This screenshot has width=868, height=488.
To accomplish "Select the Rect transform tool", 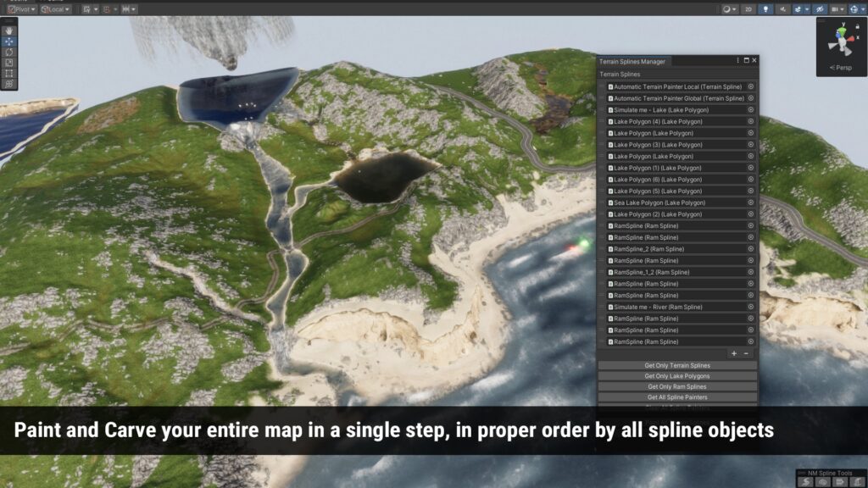I will [x=8, y=73].
